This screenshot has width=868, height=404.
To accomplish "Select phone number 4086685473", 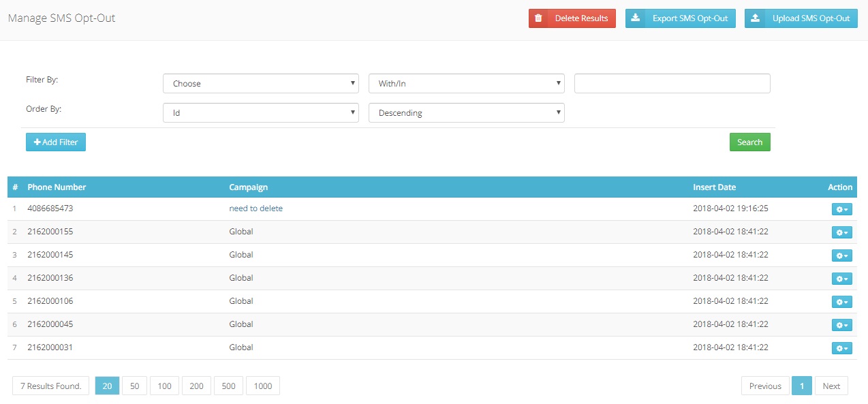I will pos(50,208).
